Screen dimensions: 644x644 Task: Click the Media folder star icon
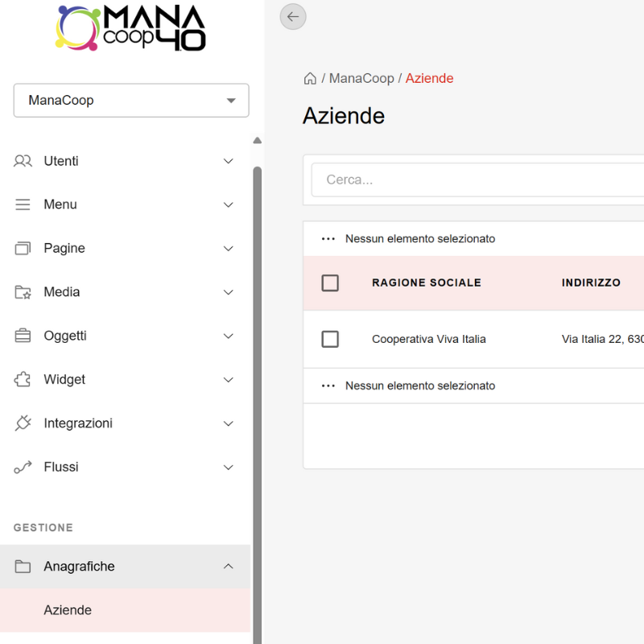pyautogui.click(x=23, y=292)
